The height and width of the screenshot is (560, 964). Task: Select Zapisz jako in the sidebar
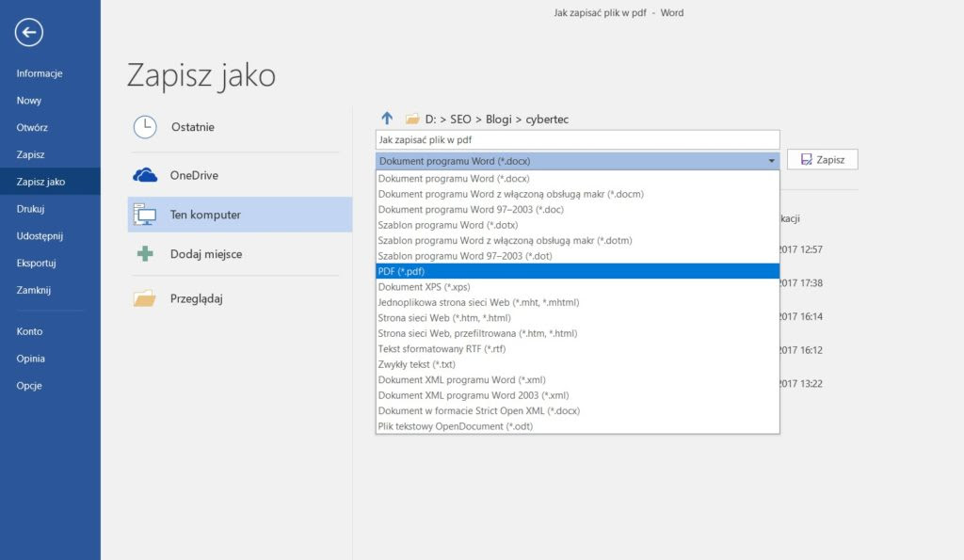[50, 182]
